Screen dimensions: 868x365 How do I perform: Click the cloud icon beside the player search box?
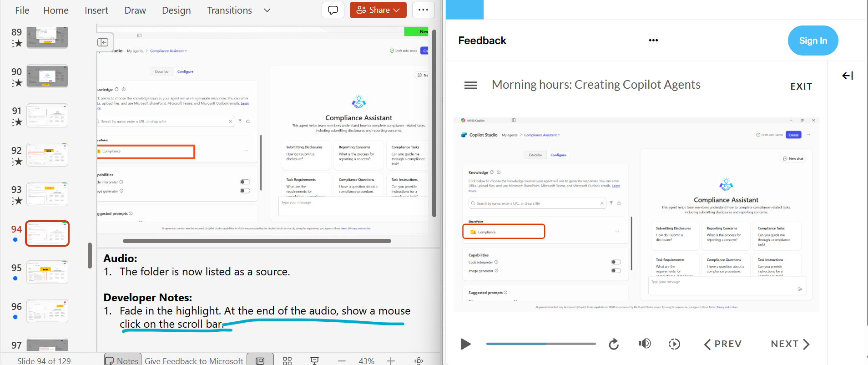(619, 203)
